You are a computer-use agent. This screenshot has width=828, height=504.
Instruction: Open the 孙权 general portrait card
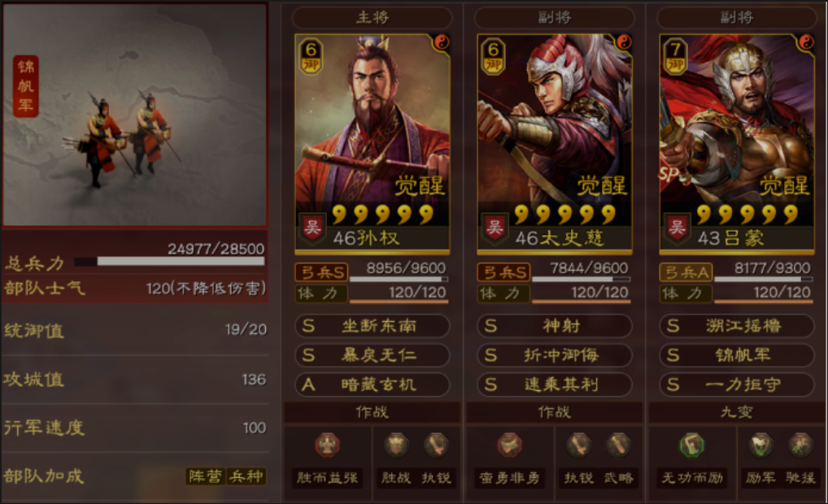pyautogui.click(x=373, y=142)
